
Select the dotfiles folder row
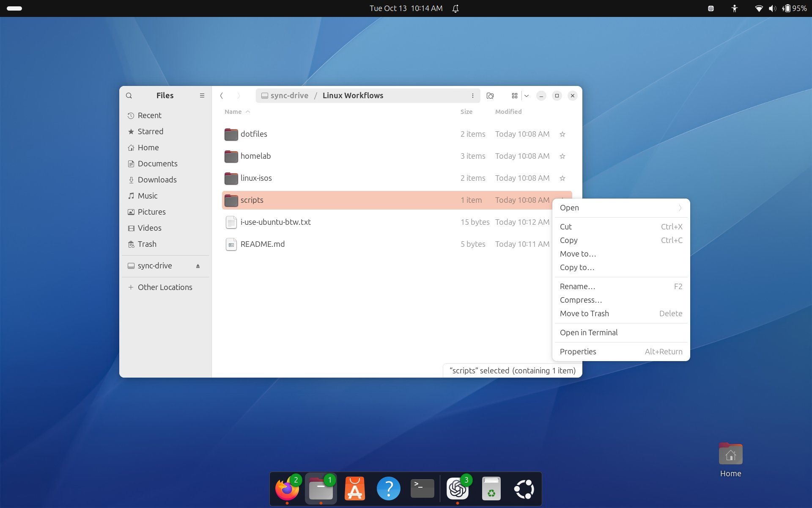pos(397,134)
